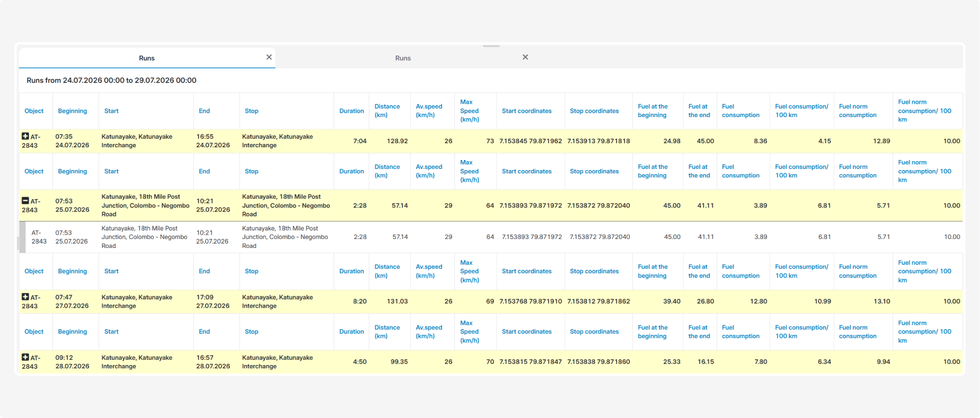Expand the AT-2843 run dated 27.07.2026
The width and height of the screenshot is (980, 418).
25,297
